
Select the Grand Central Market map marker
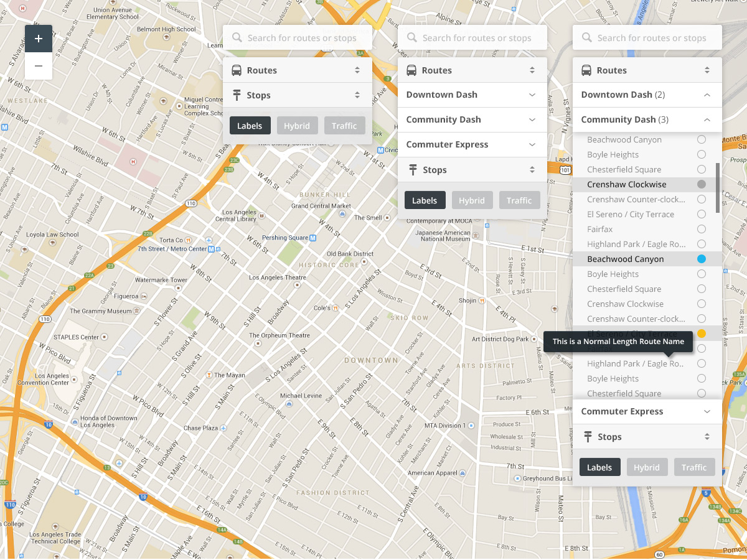tap(342, 213)
